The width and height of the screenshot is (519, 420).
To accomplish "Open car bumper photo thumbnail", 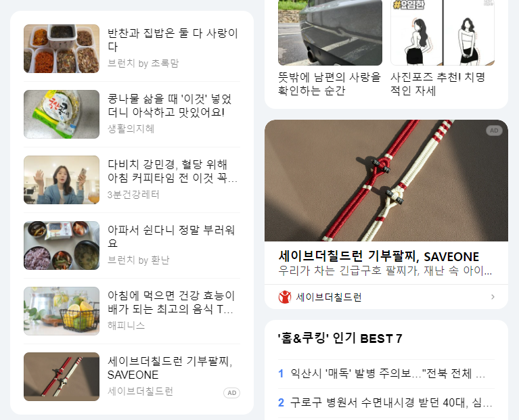I will click(330, 32).
